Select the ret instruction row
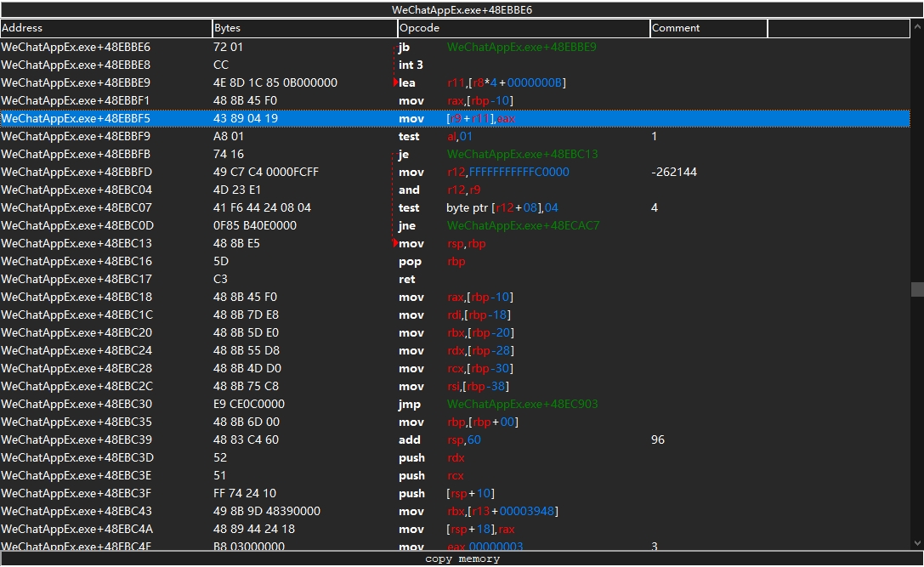 407,280
